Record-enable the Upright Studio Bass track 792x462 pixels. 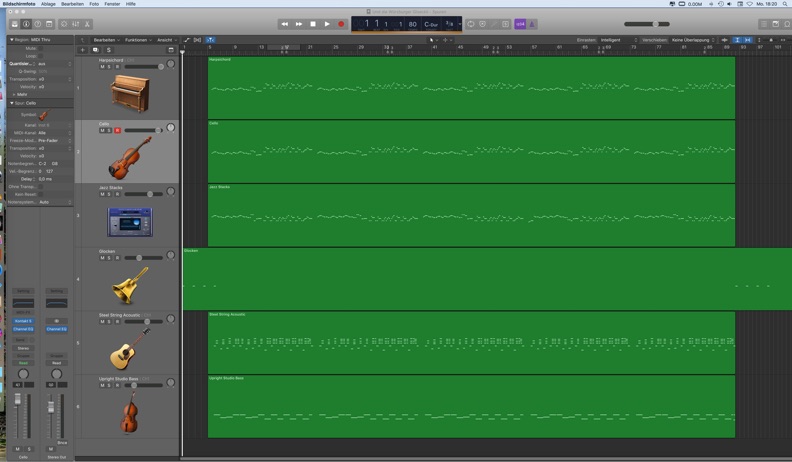[x=117, y=385]
